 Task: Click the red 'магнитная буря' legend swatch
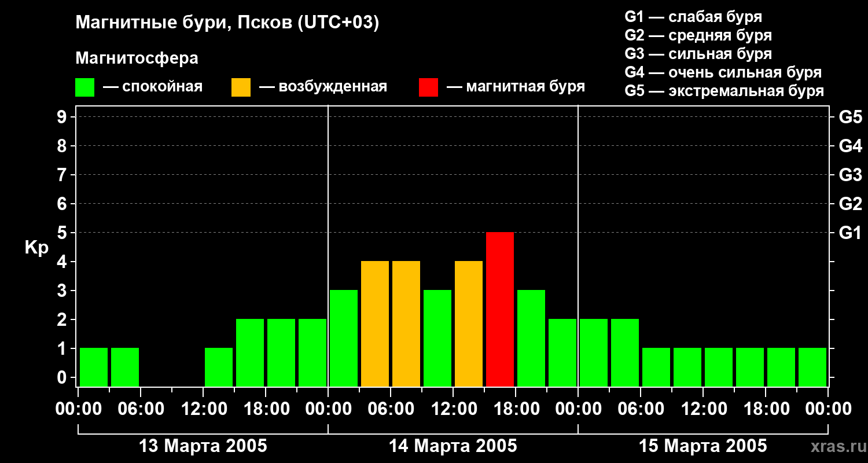click(x=428, y=87)
